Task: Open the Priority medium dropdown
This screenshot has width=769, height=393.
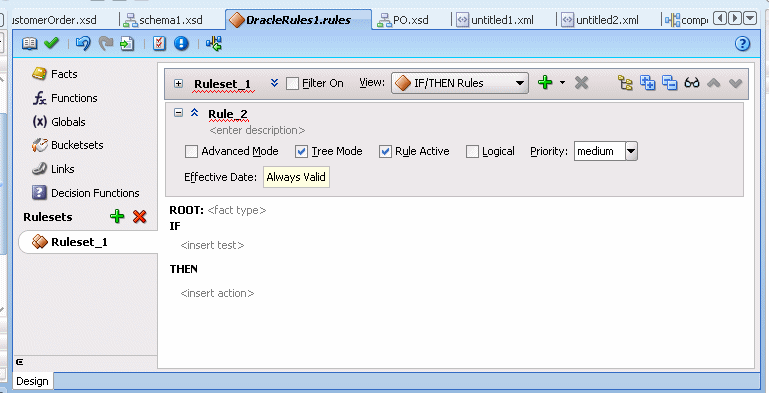Action: tap(631, 151)
